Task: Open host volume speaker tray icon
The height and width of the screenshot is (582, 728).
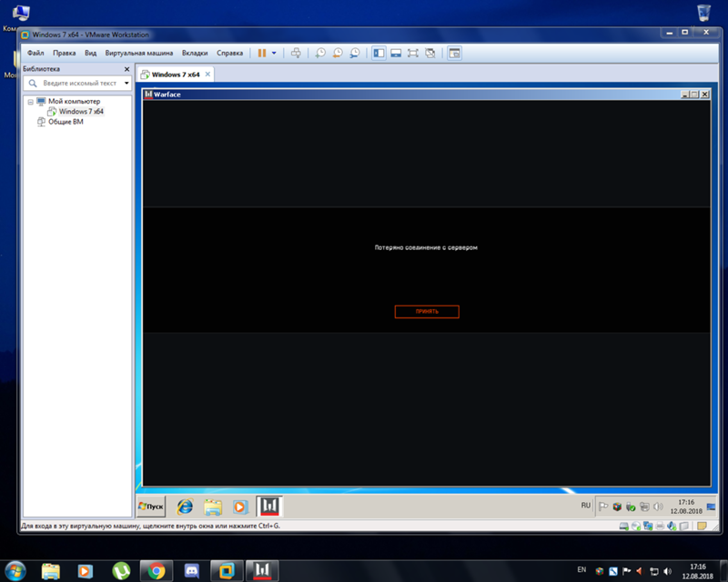Action: tap(668, 571)
